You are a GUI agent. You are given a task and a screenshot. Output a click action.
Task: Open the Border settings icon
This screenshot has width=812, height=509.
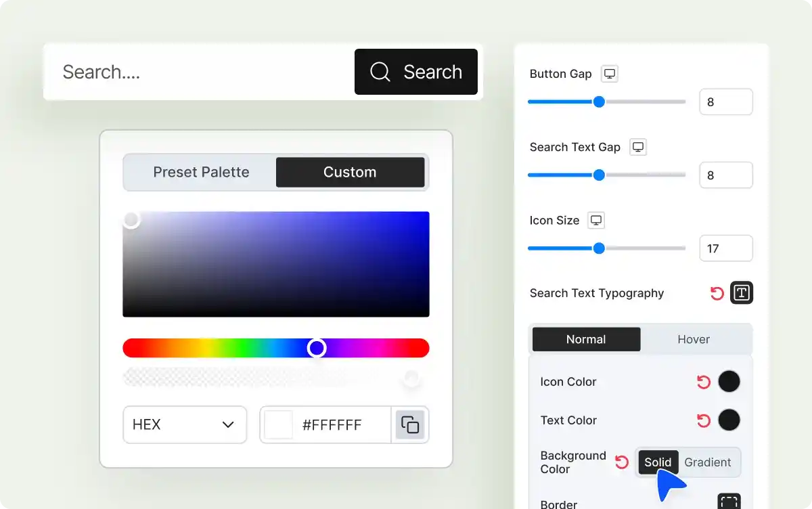click(x=729, y=501)
